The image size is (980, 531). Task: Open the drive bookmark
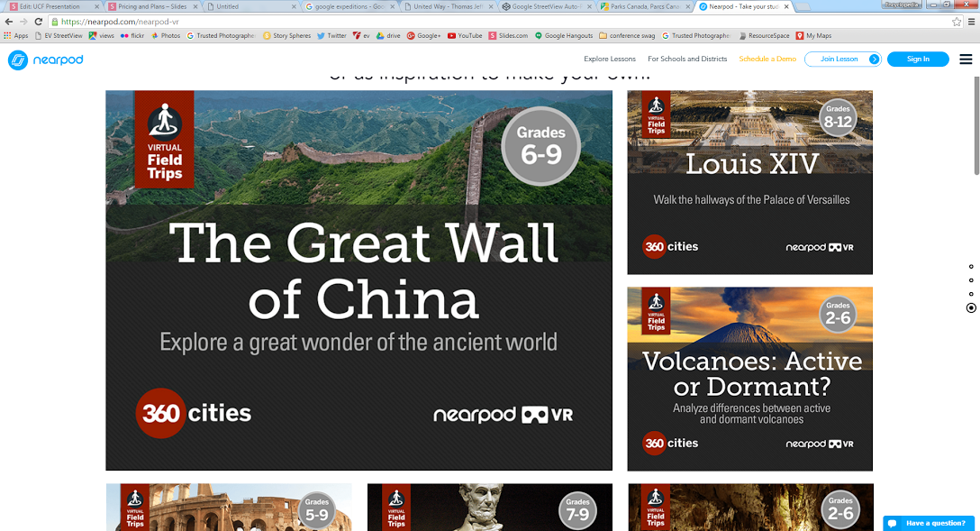pos(388,36)
